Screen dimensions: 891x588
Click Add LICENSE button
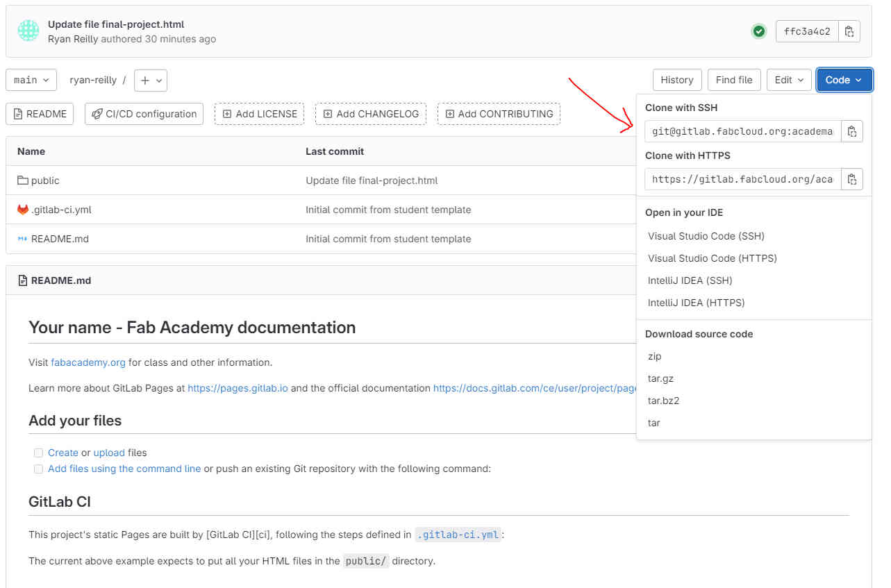[x=259, y=114]
